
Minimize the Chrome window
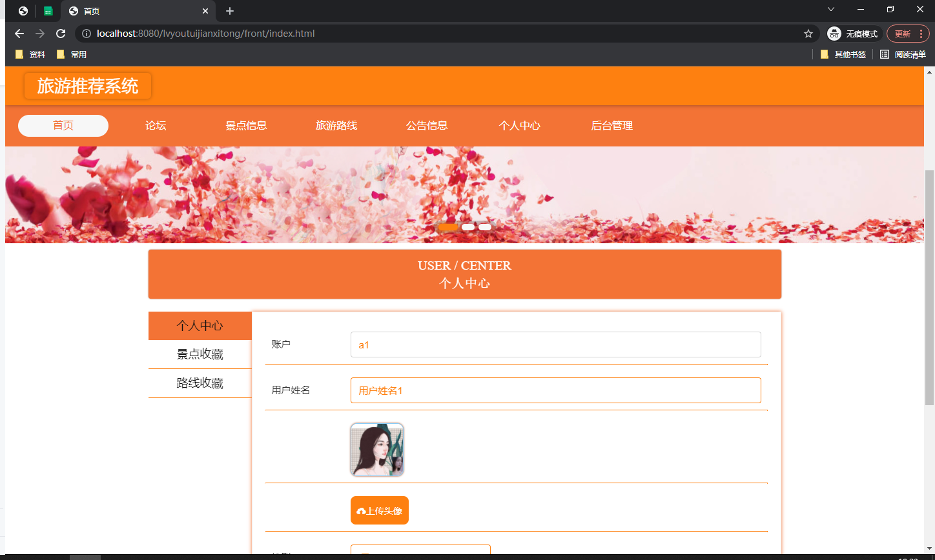pyautogui.click(x=861, y=9)
